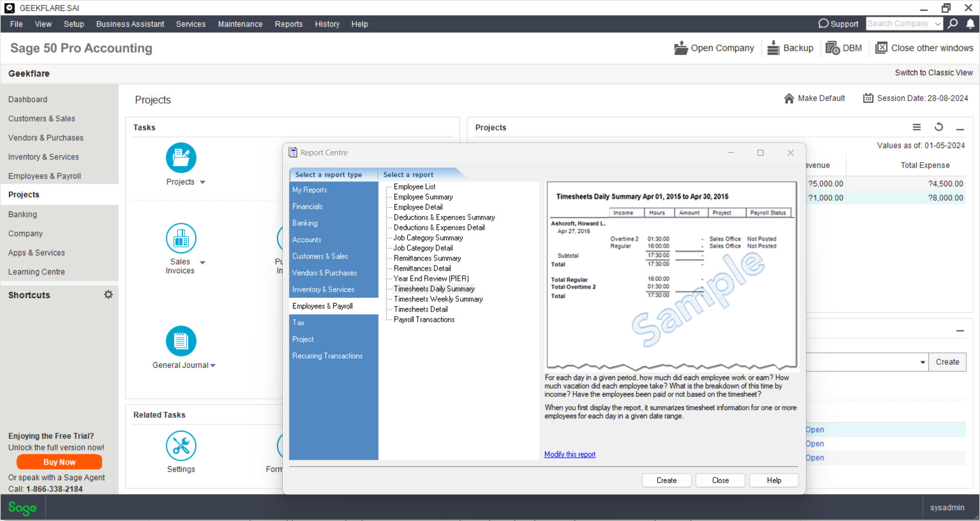Click the Open Company icon
The width and height of the screenshot is (980, 521).
(x=681, y=48)
